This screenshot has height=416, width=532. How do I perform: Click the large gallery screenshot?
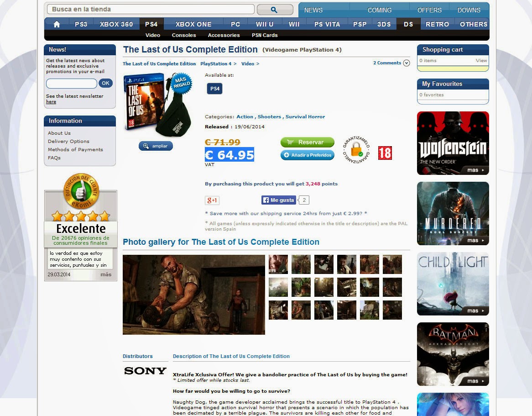(194, 295)
